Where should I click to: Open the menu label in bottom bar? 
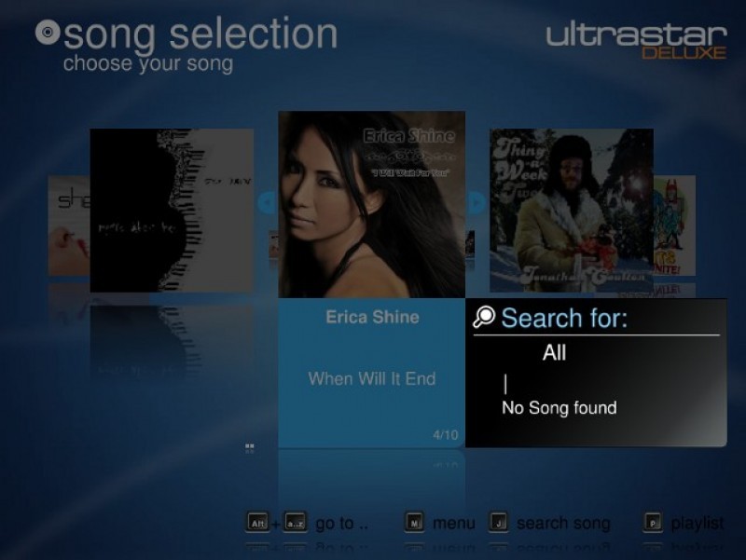coord(454,524)
